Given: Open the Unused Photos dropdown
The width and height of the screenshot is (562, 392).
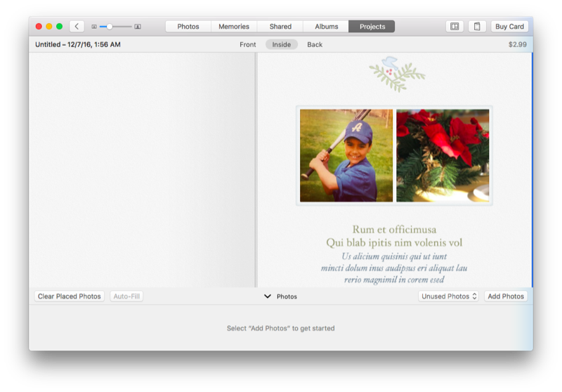Looking at the screenshot, I should coord(448,296).
